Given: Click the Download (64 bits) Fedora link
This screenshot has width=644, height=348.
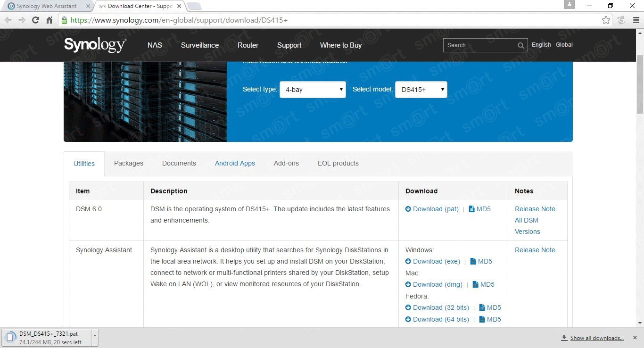Looking at the screenshot, I should pos(441,319).
